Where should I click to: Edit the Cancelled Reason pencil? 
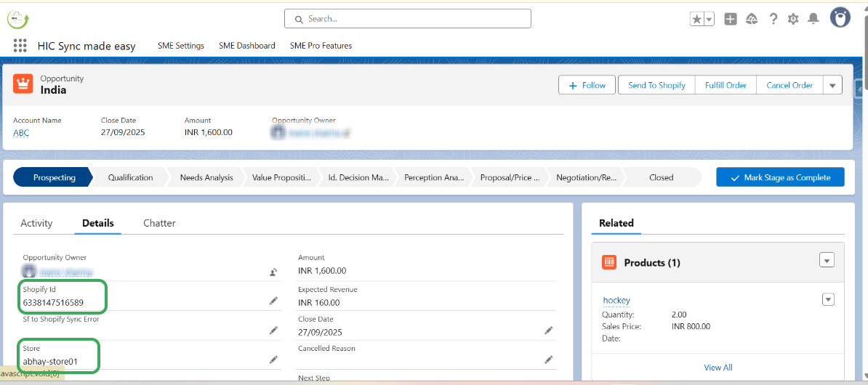click(549, 360)
